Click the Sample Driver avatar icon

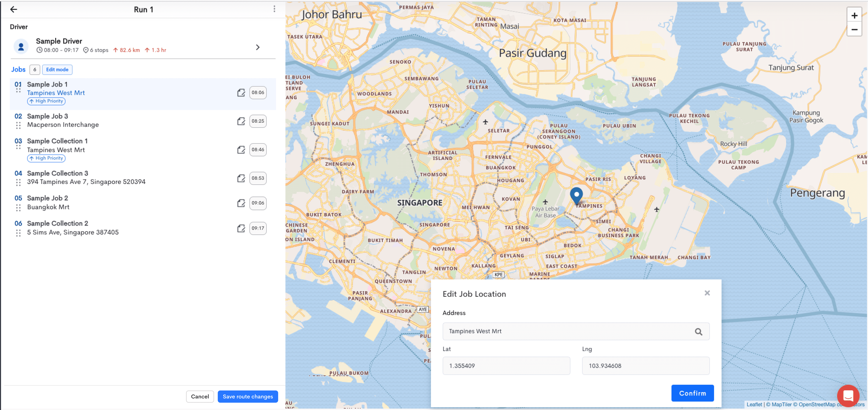(21, 46)
